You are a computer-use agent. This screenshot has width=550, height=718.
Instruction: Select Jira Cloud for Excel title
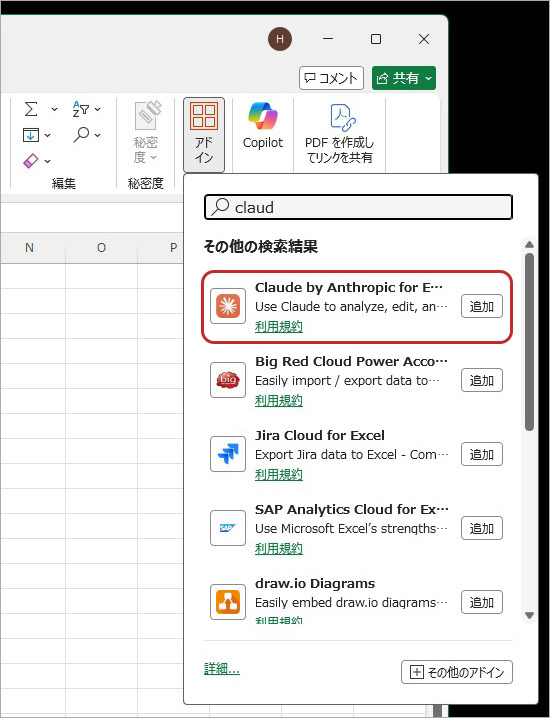click(x=320, y=435)
